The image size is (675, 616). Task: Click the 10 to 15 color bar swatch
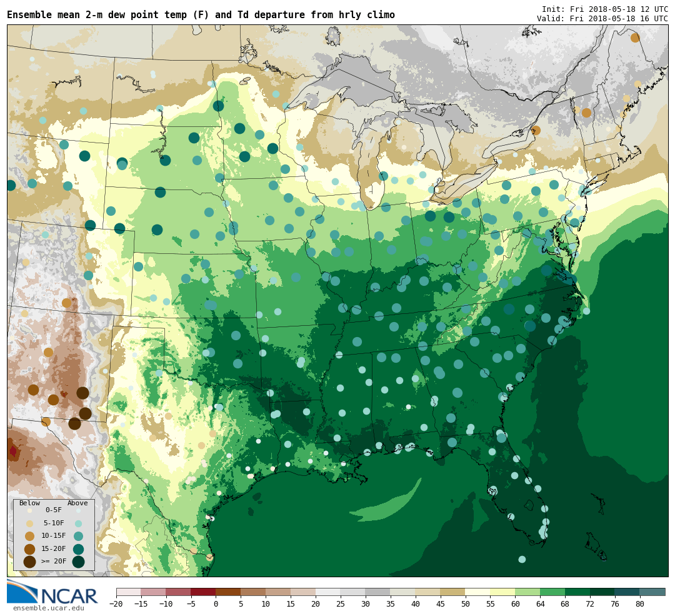pos(279,592)
